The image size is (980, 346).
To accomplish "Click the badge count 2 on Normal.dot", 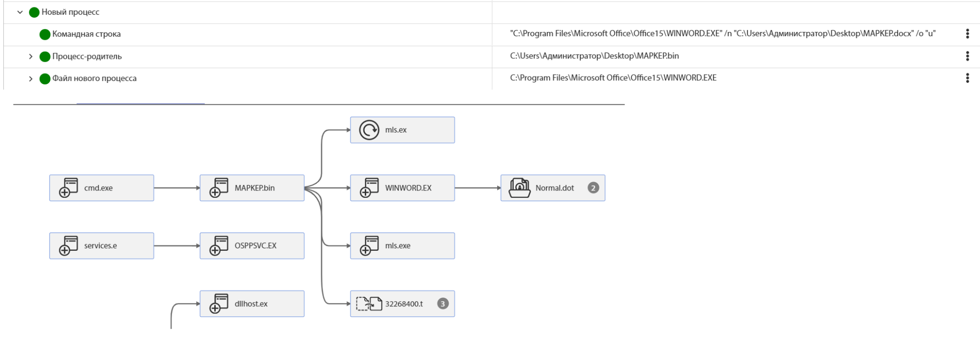I will coord(593,188).
